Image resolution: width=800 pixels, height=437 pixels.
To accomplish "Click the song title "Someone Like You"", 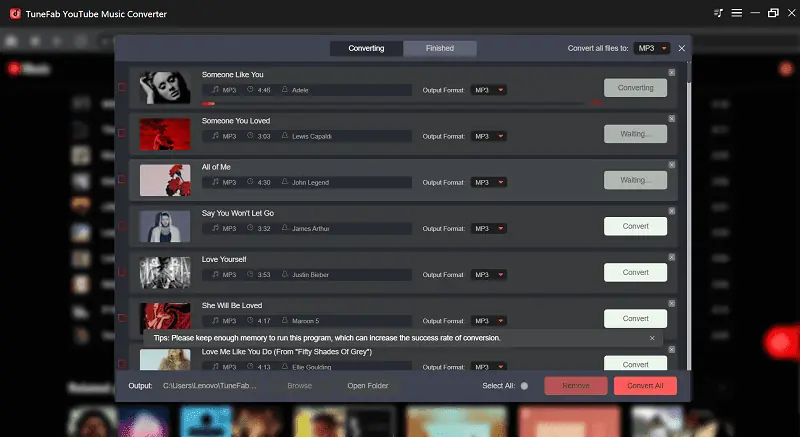I will point(233,74).
